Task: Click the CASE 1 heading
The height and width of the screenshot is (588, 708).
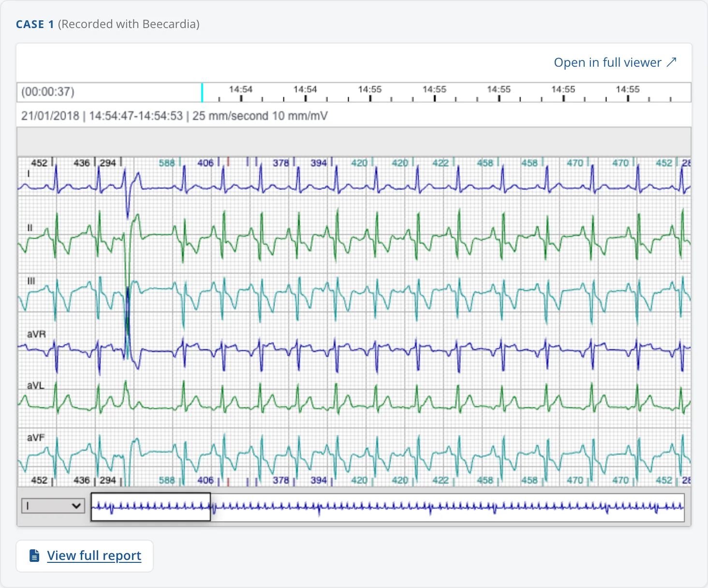Action: [35, 24]
